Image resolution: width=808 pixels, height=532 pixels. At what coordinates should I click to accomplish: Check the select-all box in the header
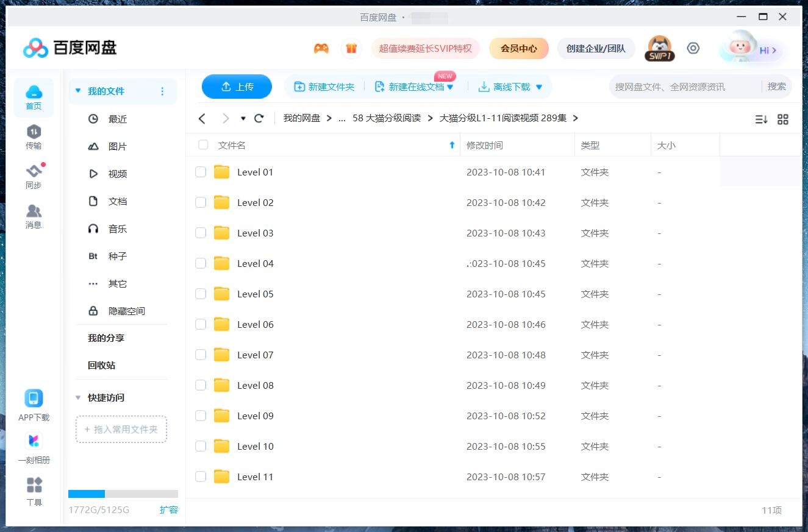point(203,145)
